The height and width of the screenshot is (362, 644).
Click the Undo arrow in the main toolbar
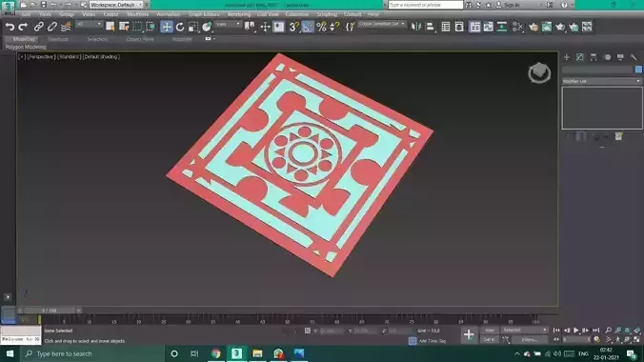10,27
